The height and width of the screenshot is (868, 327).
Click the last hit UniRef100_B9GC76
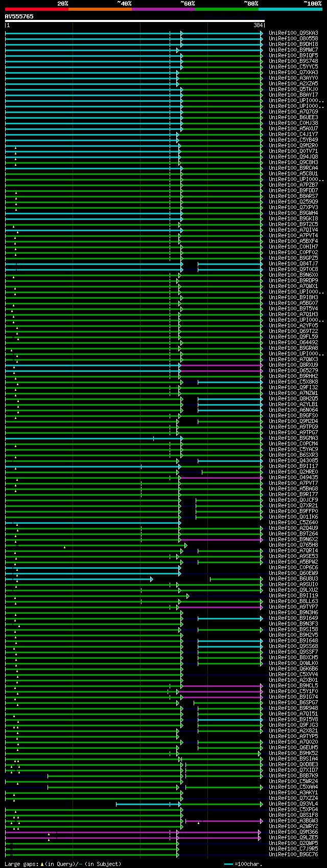click(293, 855)
